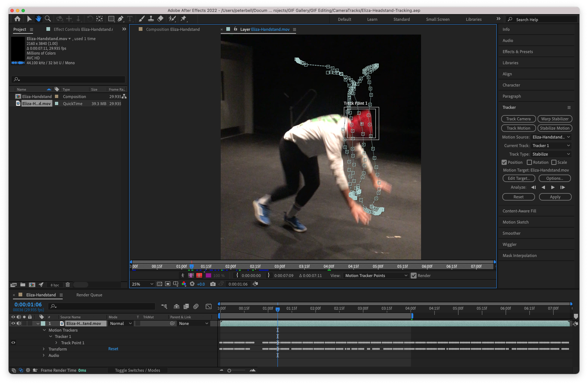Screen dimensions: 588x384
Task: Select the Clone Stamp tool
Action: click(x=151, y=19)
